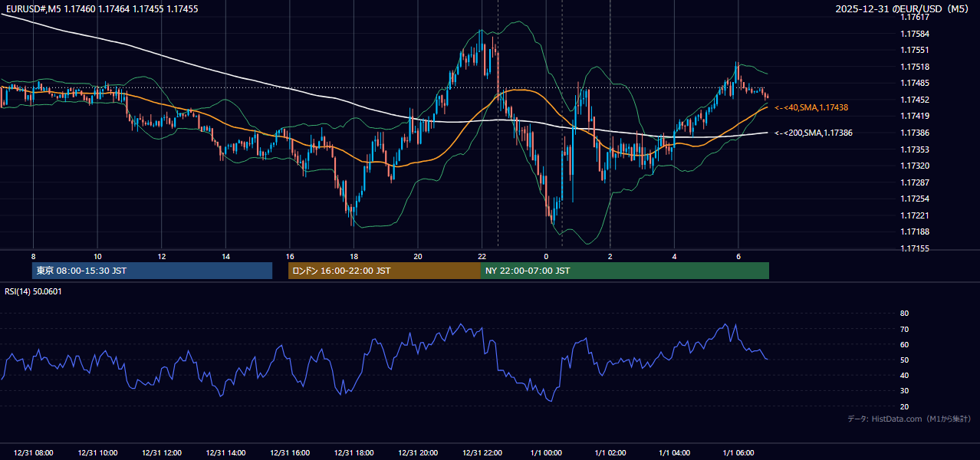Click price axis label 1.17353

(914, 149)
